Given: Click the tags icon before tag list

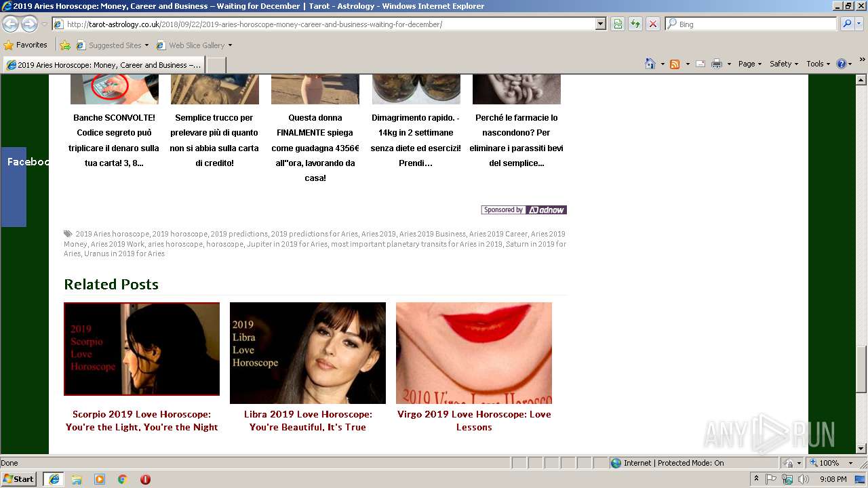Looking at the screenshot, I should (68, 234).
